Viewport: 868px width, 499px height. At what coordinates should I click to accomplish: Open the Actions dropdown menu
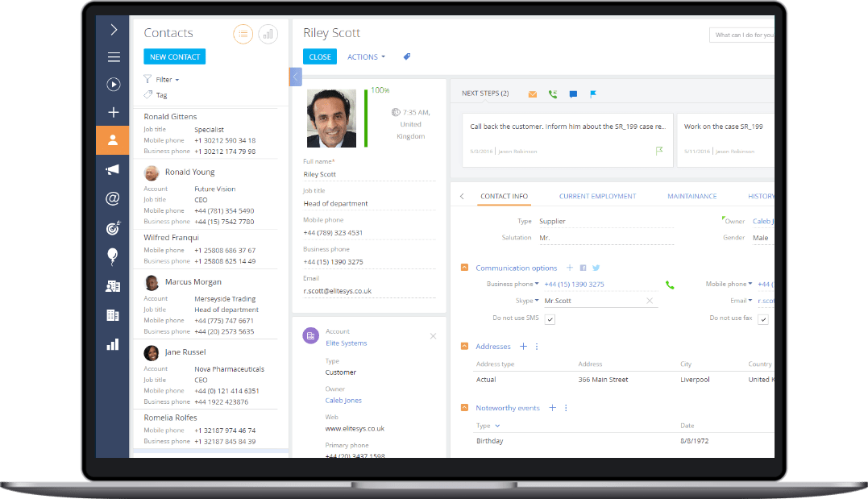click(x=366, y=57)
